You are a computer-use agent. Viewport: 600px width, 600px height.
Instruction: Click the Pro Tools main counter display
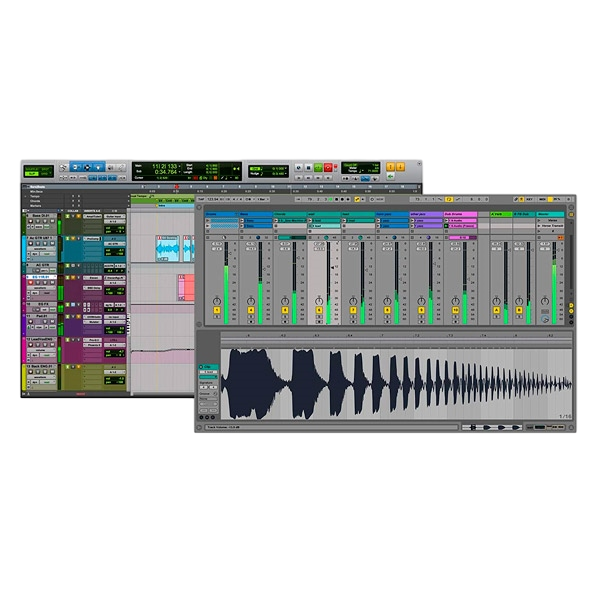point(170,168)
